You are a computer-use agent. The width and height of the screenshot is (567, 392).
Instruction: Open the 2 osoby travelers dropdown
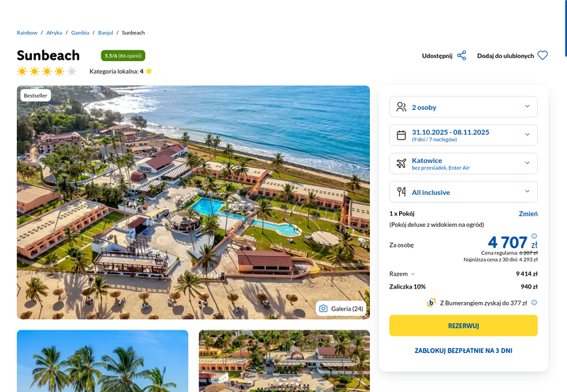pyautogui.click(x=464, y=106)
